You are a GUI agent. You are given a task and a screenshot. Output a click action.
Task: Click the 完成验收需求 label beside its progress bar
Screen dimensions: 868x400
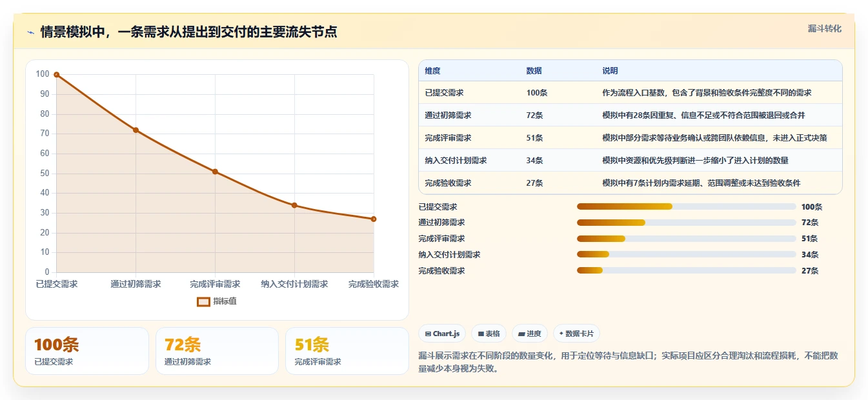tap(441, 271)
